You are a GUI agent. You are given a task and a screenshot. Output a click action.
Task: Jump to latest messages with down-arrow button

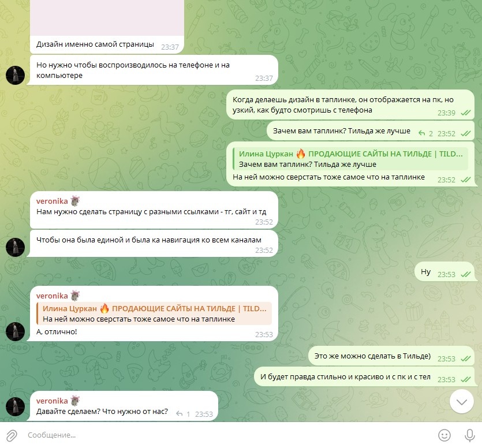pos(461,401)
